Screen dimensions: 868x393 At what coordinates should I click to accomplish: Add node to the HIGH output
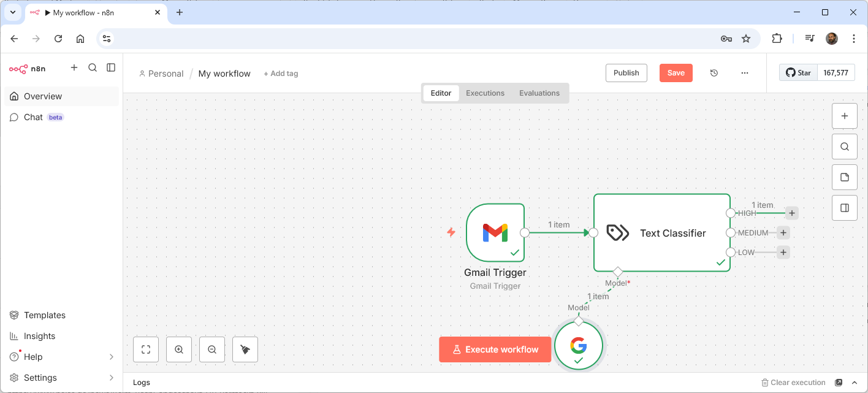[792, 213]
